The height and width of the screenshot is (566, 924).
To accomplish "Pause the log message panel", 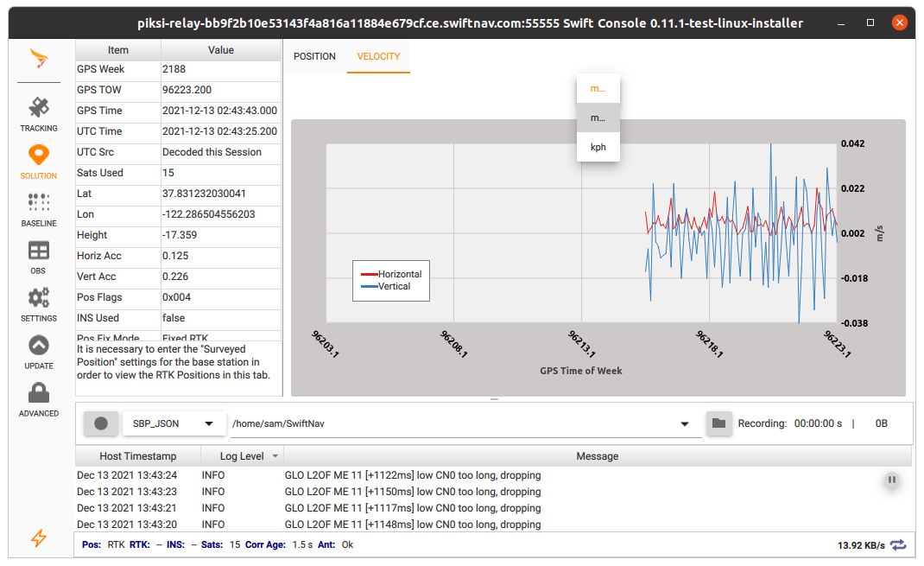I will [x=891, y=480].
